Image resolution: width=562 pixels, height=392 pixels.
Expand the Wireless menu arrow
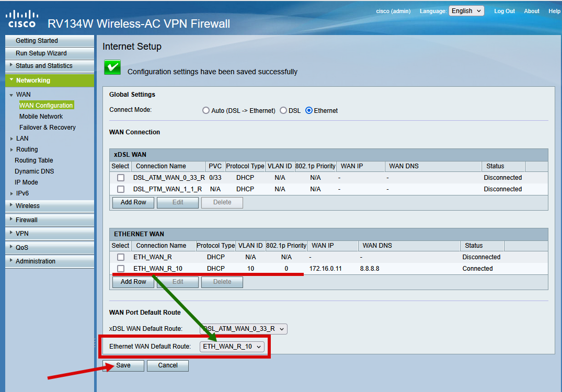11,205
